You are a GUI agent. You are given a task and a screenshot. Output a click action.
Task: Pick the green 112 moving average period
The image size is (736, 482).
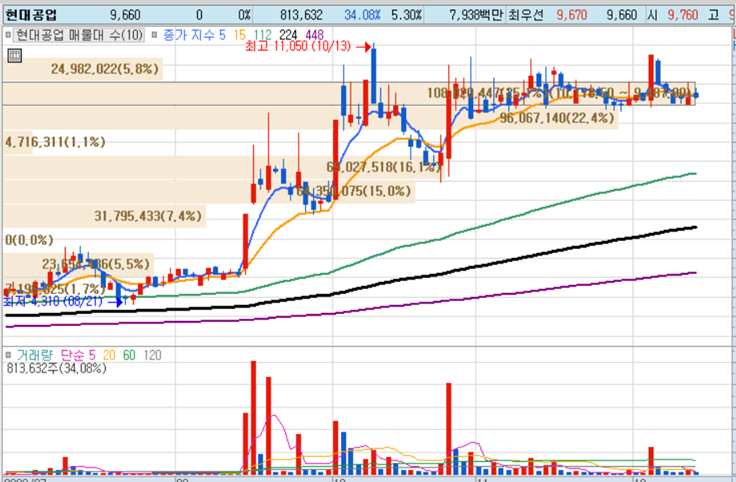click(262, 35)
